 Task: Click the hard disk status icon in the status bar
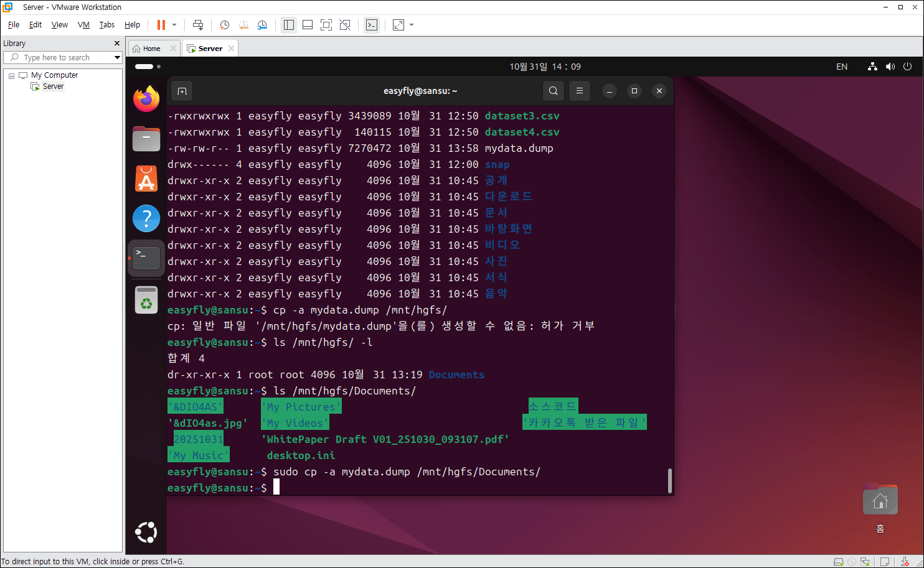[x=839, y=562]
